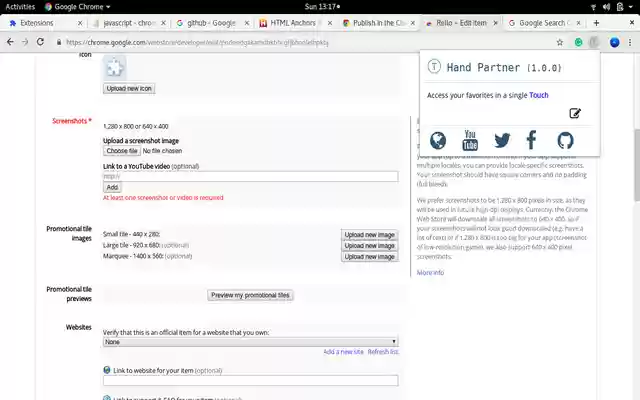Screen dimensions: 640x400
Task: Click the Refresh list link
Action: (383, 352)
